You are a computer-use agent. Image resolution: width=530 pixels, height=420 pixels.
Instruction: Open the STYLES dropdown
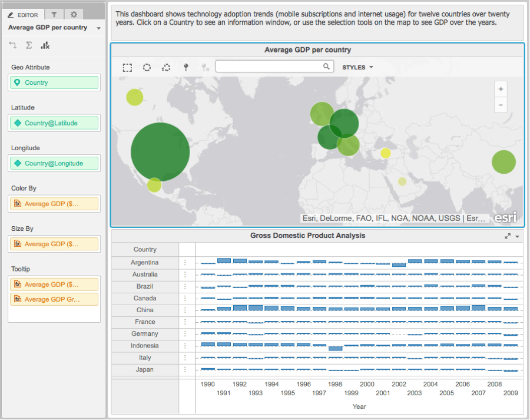pyautogui.click(x=357, y=67)
